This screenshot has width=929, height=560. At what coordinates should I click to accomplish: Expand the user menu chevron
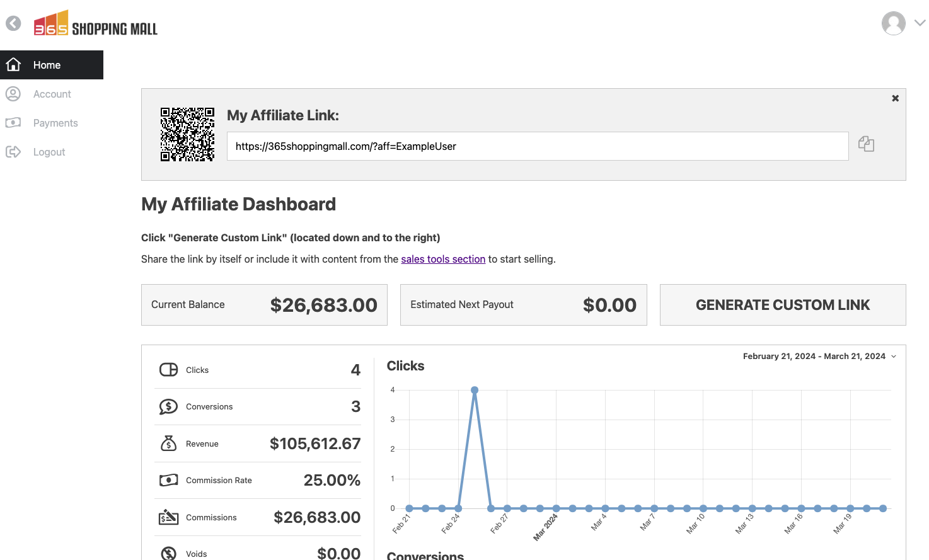(920, 23)
